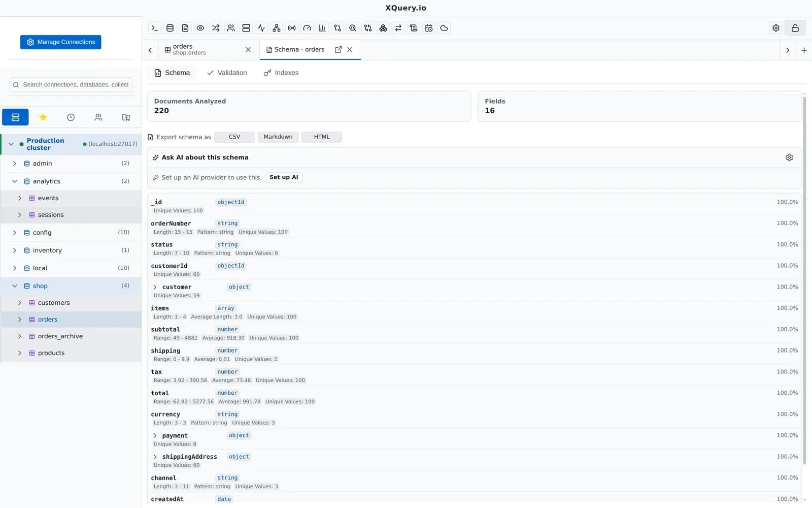Click the Set up AI button
The image size is (812, 508).
[x=284, y=177]
